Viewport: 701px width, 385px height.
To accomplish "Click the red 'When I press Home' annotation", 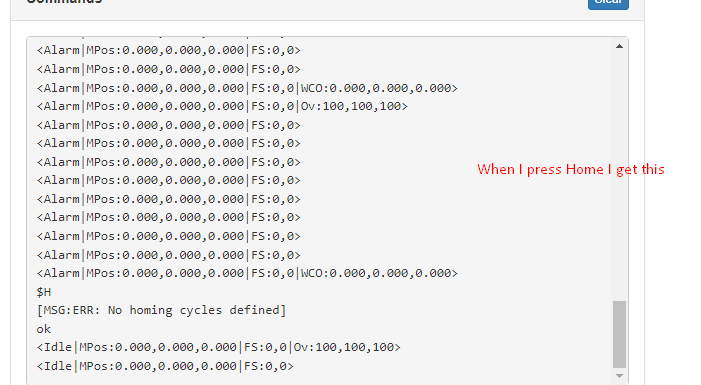I will tap(571, 169).
